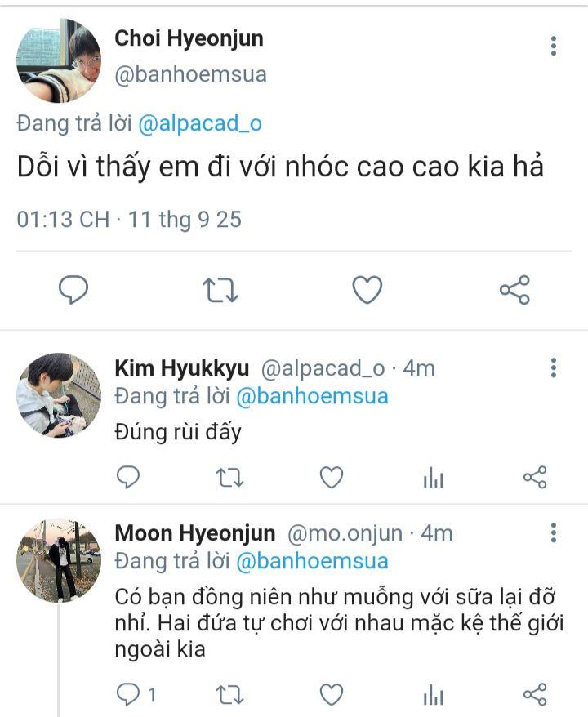
Task: View analytics for Kim Hyukkyu's reply
Action: click(433, 478)
